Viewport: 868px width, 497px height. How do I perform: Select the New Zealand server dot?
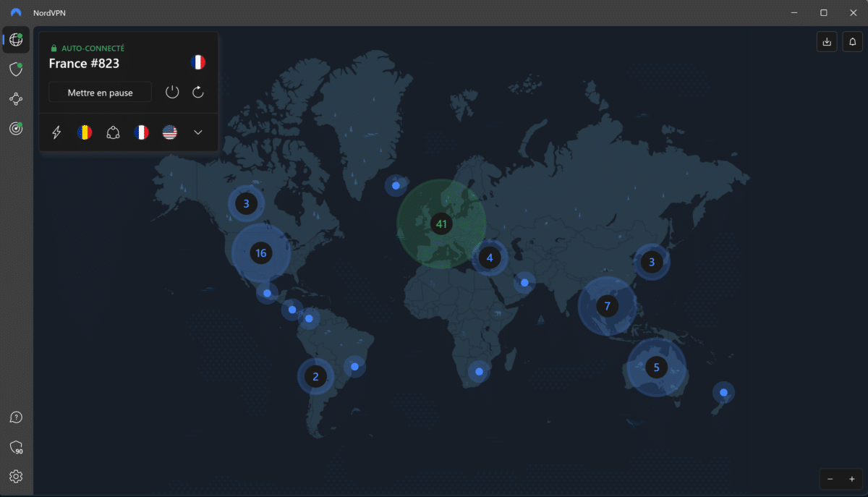[723, 393]
